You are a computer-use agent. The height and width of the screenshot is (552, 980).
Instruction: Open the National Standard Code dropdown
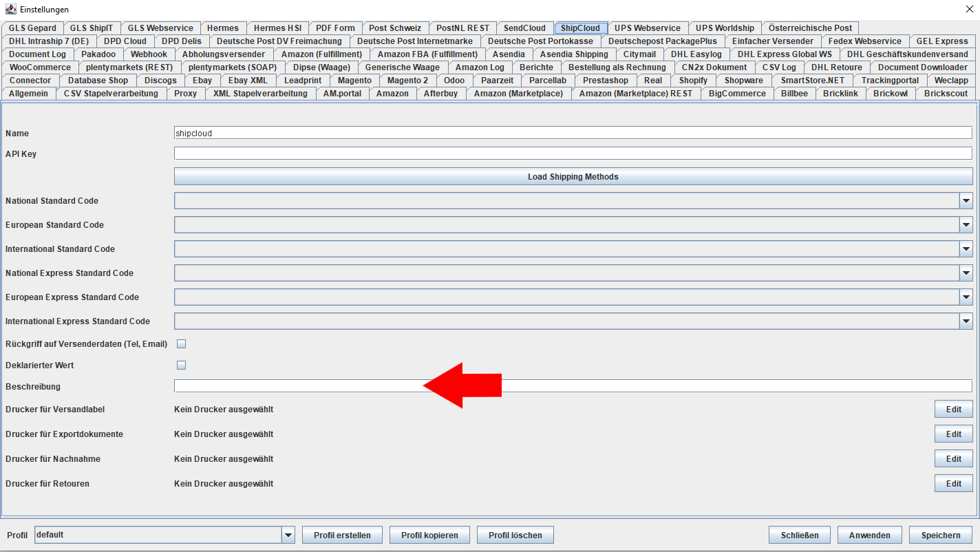pos(966,201)
